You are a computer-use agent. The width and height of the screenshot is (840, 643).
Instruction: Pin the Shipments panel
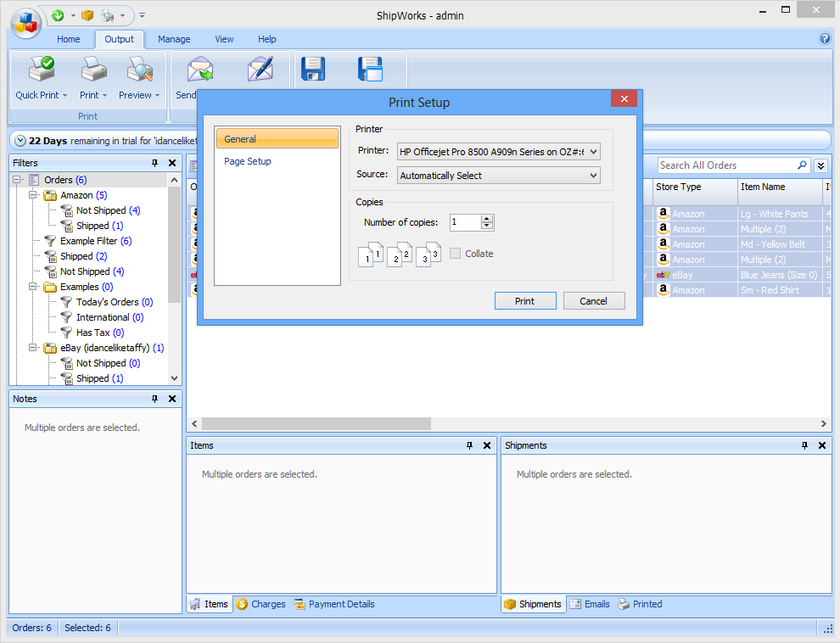pyautogui.click(x=804, y=445)
